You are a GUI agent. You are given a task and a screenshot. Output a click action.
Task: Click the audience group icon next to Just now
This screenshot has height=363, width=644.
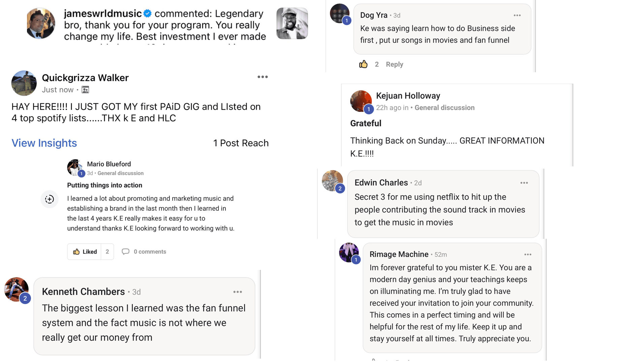85,90
